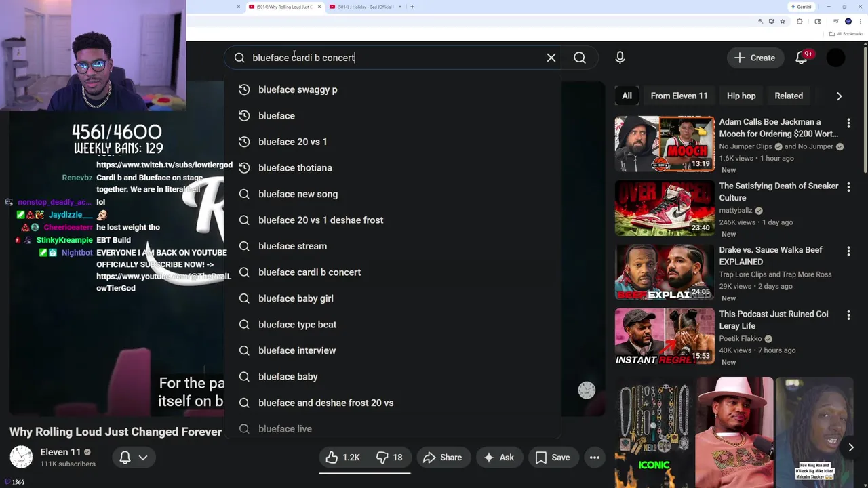Viewport: 868px width, 488px height.
Task: Open the 'Drake vs. Sauce Walka Beef EXPLAINED' title
Action: click(771, 256)
